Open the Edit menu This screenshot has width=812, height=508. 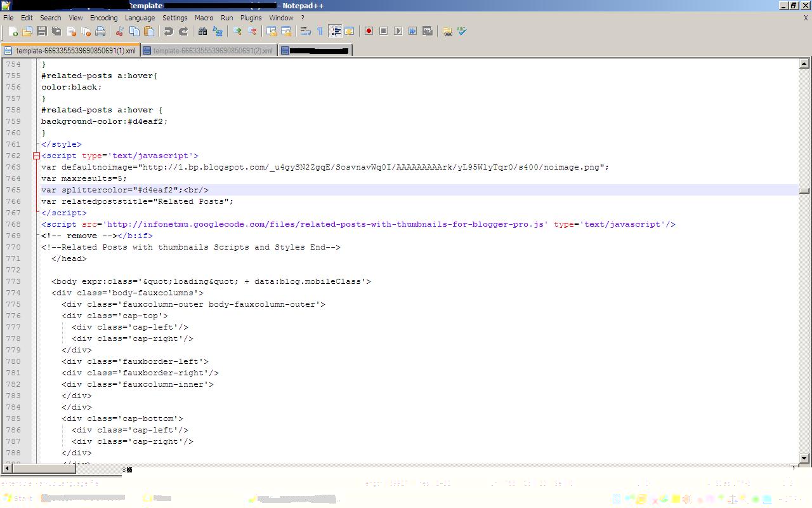[x=27, y=18]
